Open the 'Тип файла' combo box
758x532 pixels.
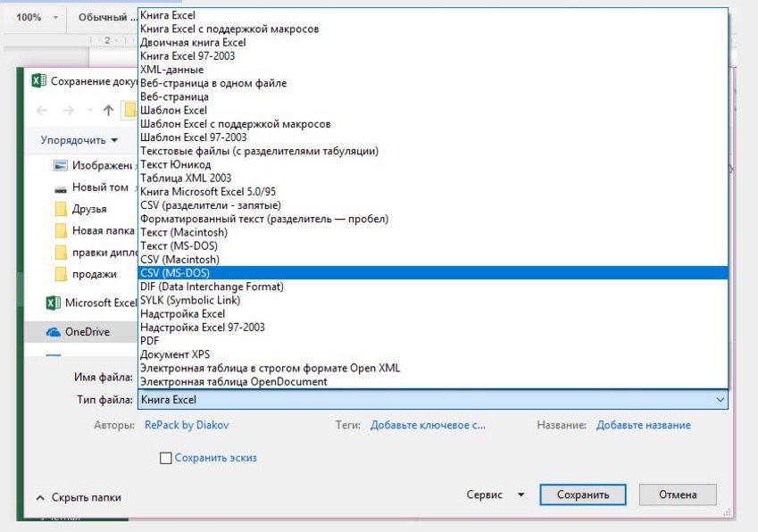[433, 400]
